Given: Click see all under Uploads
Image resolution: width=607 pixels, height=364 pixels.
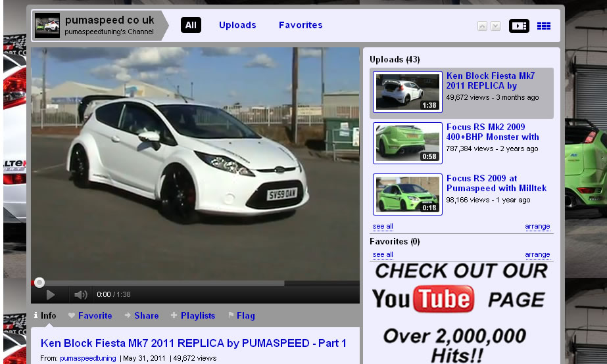Looking at the screenshot, I should tap(383, 226).
